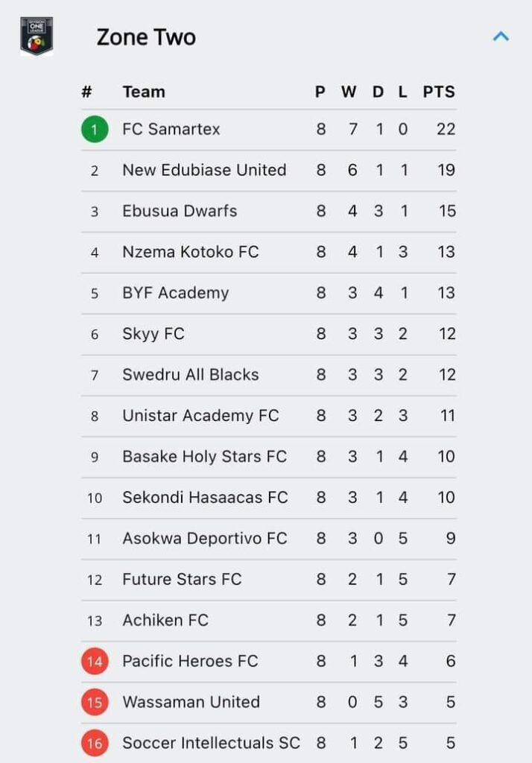
Task: Open FC Samartex team link
Action: coord(171,130)
